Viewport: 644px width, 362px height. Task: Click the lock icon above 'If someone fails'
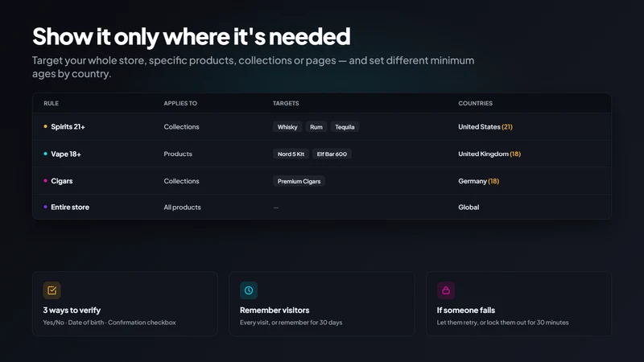[446, 290]
